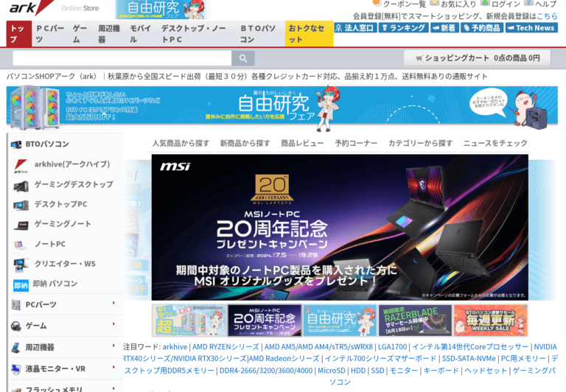The image size is (566, 392).
Task: Click the MSI 20周年記念 main banner
Action: pos(340,228)
